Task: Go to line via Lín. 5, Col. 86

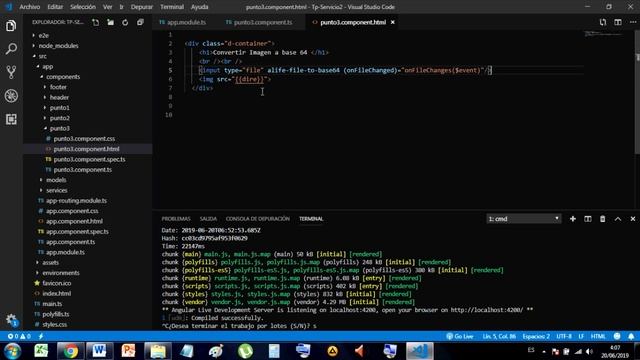Action: pos(499,336)
